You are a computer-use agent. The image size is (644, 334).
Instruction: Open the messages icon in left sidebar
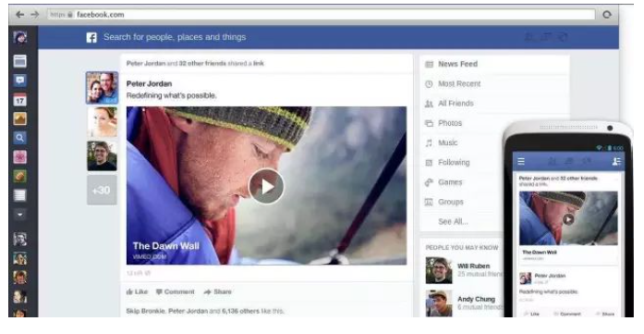tap(19, 80)
